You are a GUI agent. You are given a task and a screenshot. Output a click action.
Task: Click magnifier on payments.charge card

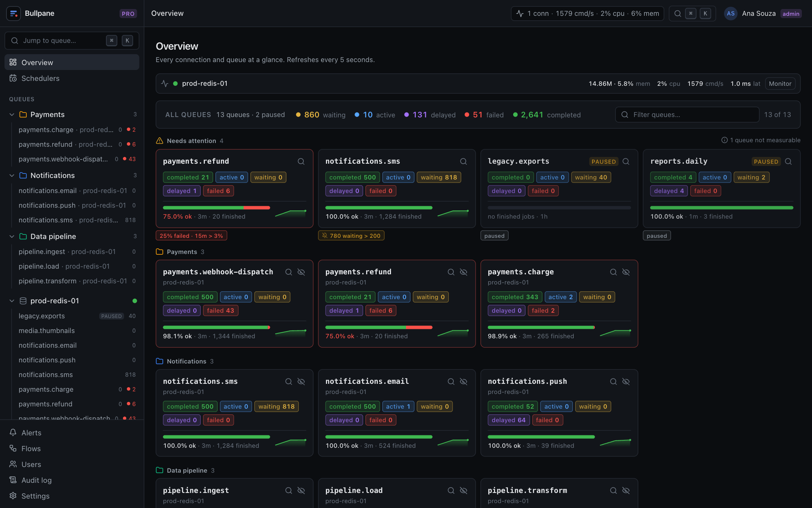click(614, 272)
